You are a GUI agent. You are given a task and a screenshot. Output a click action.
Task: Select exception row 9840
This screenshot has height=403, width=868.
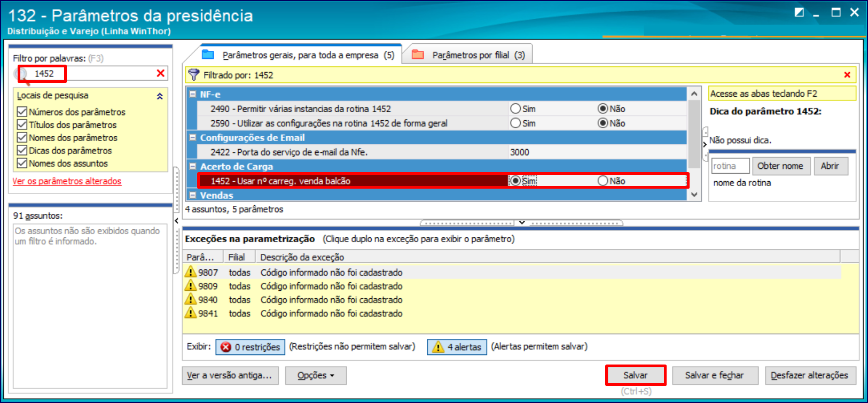(x=512, y=299)
